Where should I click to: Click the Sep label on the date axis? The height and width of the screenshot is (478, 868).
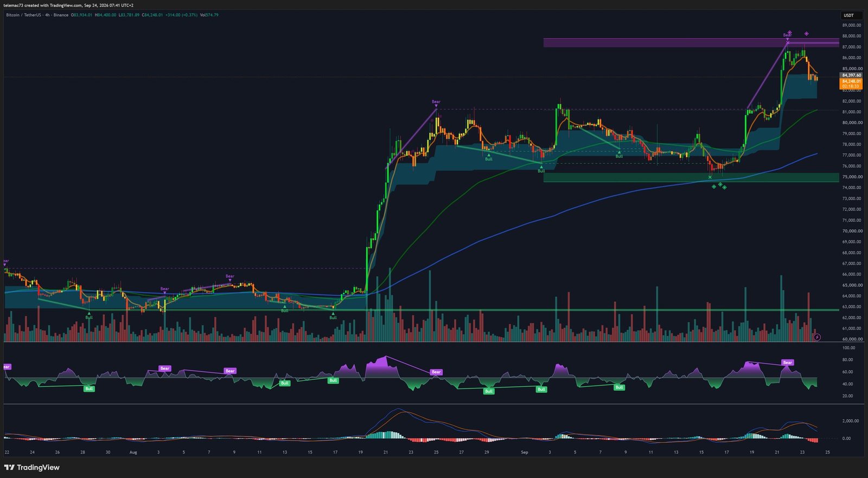pyautogui.click(x=524, y=452)
